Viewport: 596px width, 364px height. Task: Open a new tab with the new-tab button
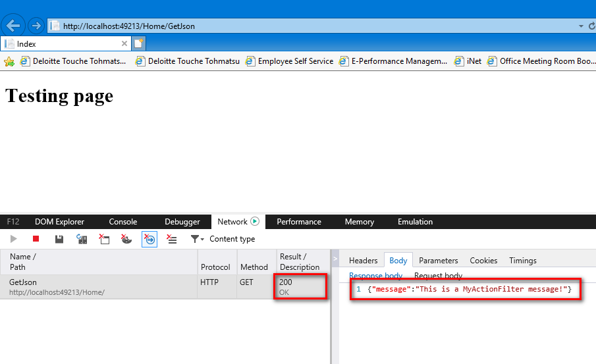tap(138, 43)
